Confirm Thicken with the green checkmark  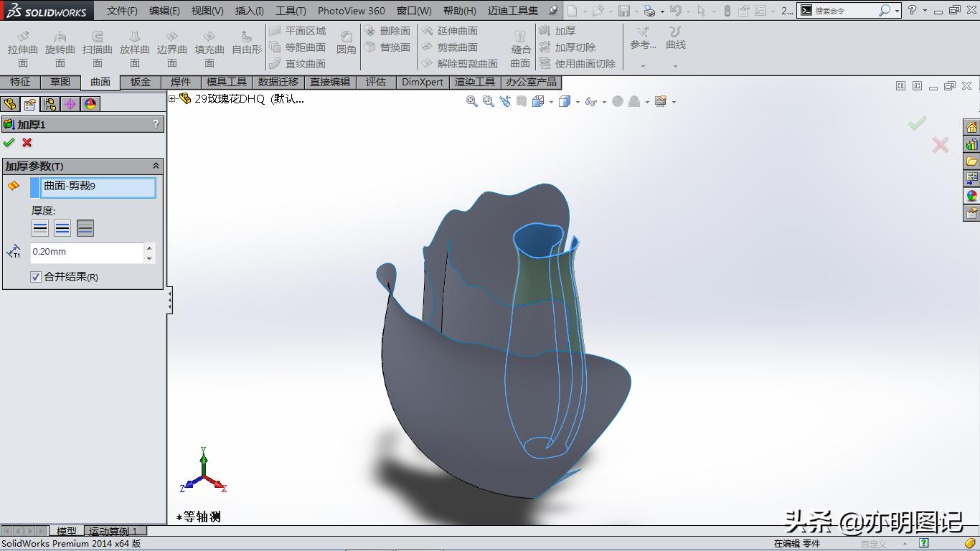(10, 142)
